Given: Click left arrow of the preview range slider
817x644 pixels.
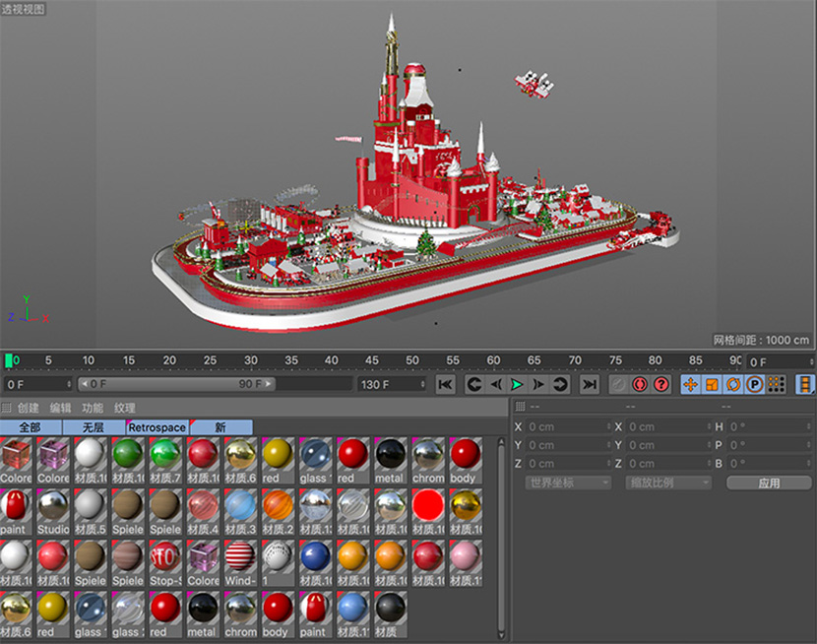Looking at the screenshot, I should pyautogui.click(x=84, y=384).
